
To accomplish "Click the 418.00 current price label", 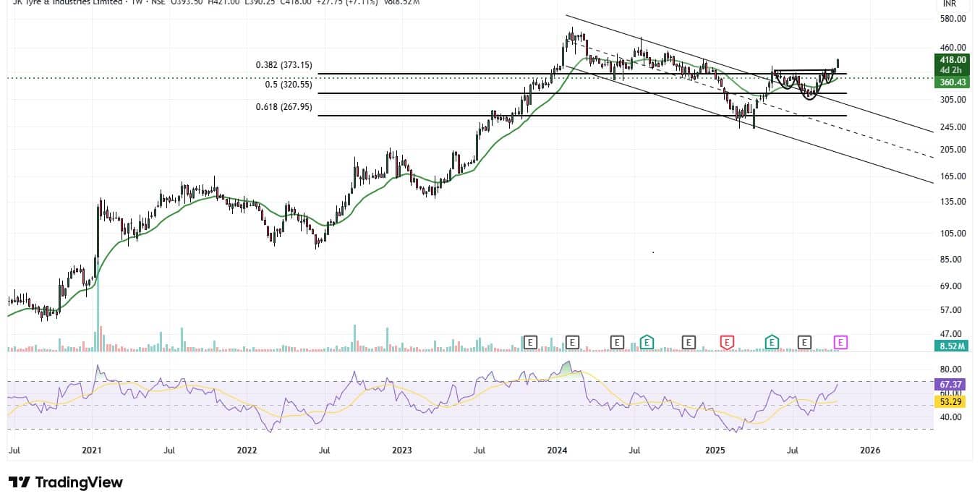I will coord(953,60).
